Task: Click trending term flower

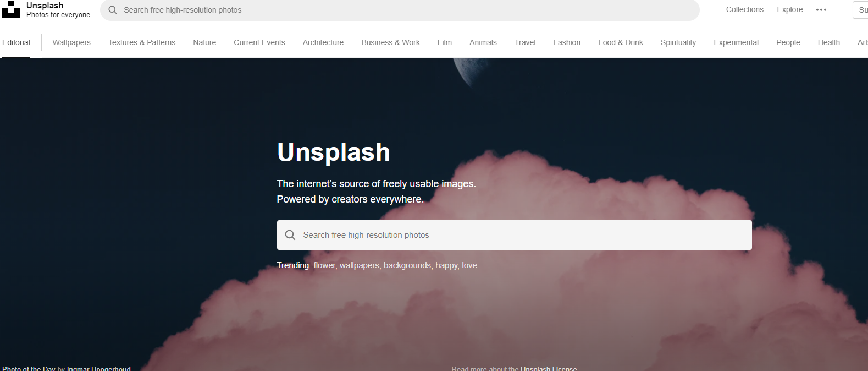Action: click(x=324, y=265)
